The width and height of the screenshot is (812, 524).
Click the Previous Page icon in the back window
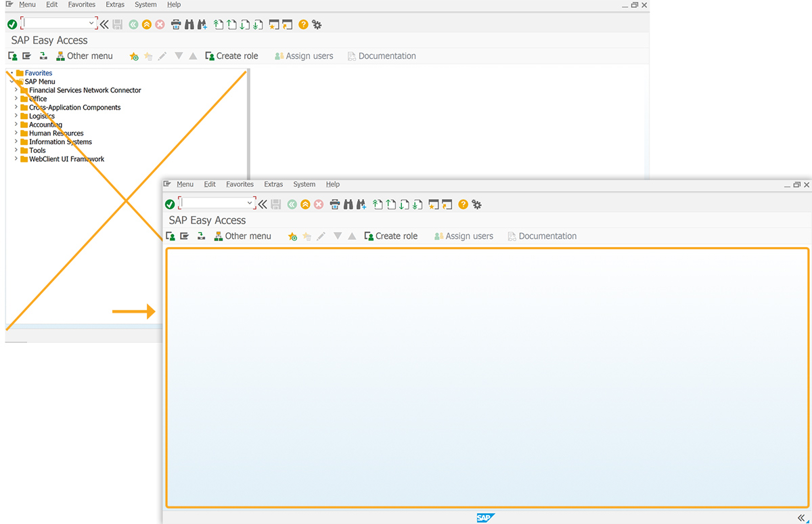pos(232,24)
